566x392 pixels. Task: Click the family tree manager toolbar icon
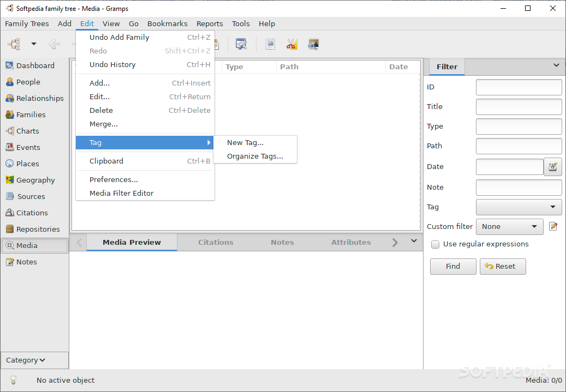point(14,44)
